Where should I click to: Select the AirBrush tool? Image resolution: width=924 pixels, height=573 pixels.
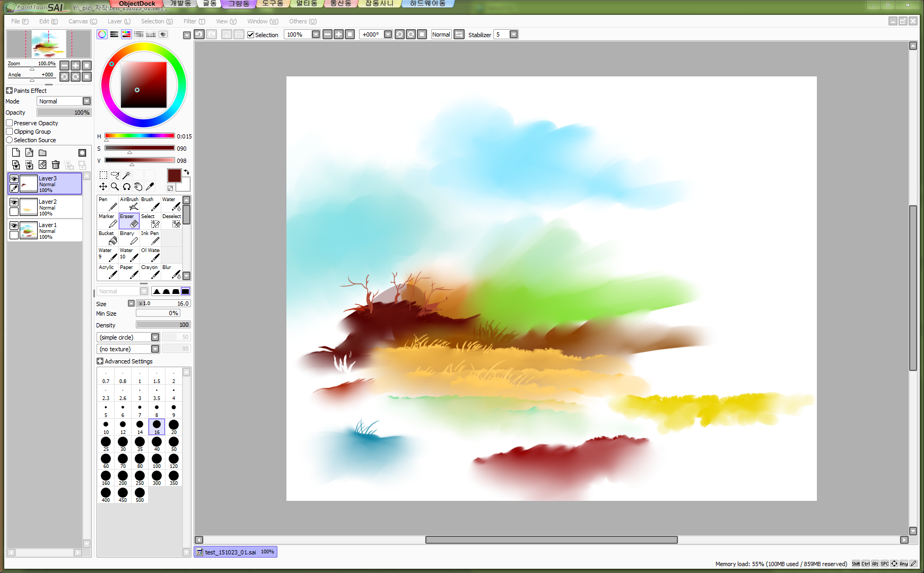(x=129, y=204)
